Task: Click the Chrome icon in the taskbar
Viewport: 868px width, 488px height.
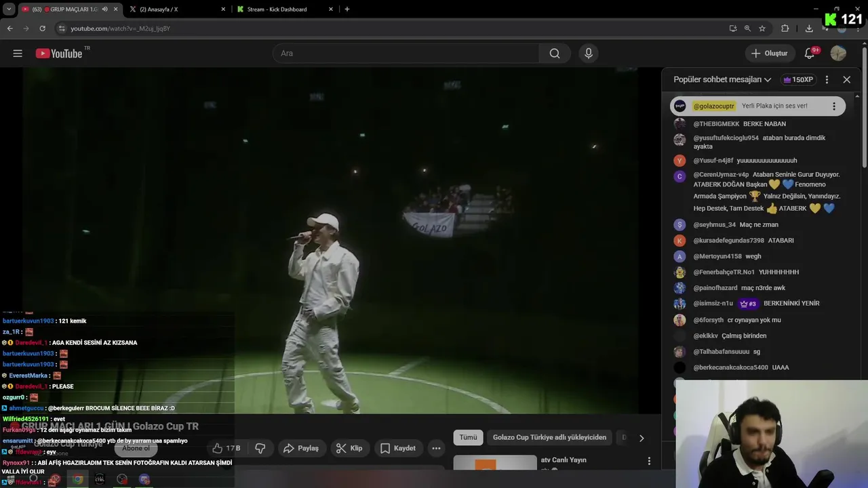Action: pos(78,479)
